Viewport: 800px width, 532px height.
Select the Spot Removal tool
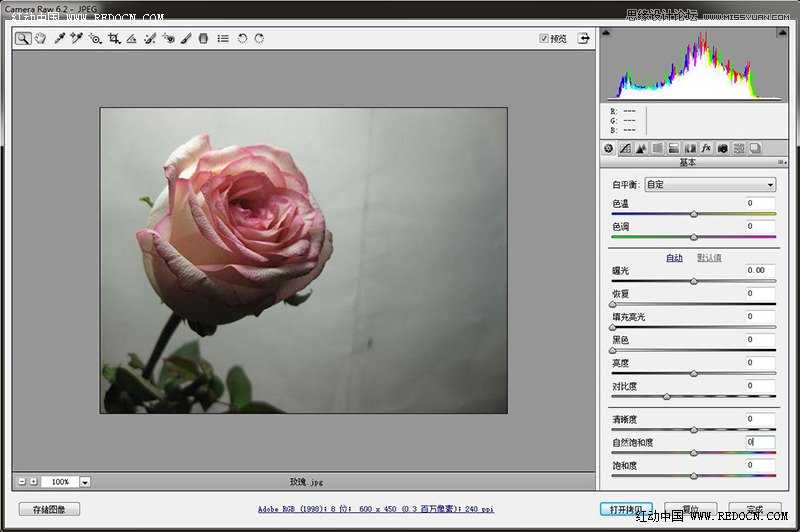pyautogui.click(x=150, y=39)
